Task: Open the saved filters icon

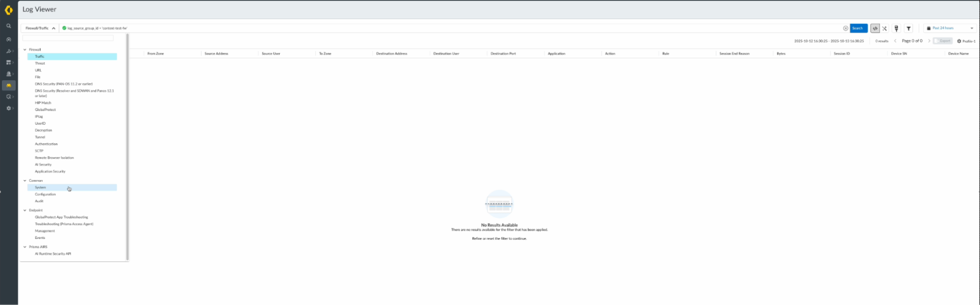Action: tap(896, 28)
